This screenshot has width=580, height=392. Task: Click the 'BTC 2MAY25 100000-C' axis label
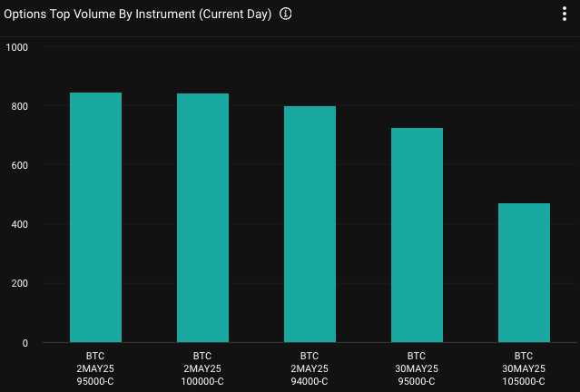pyautogui.click(x=202, y=368)
